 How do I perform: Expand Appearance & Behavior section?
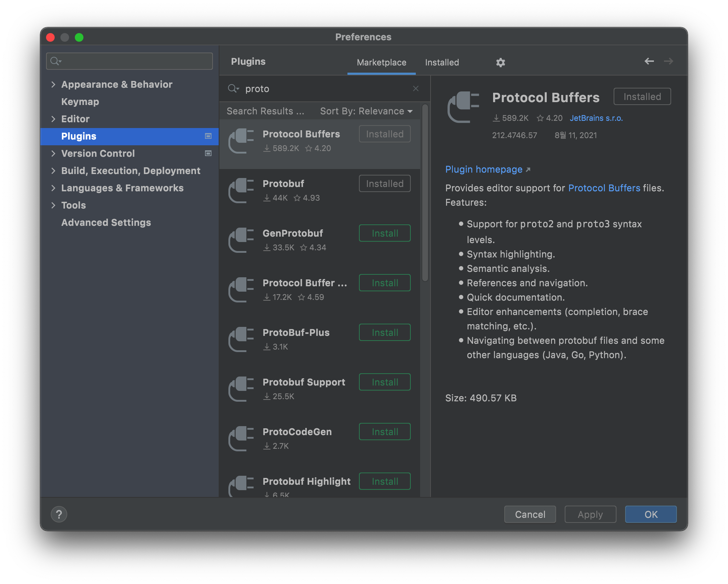pos(53,85)
